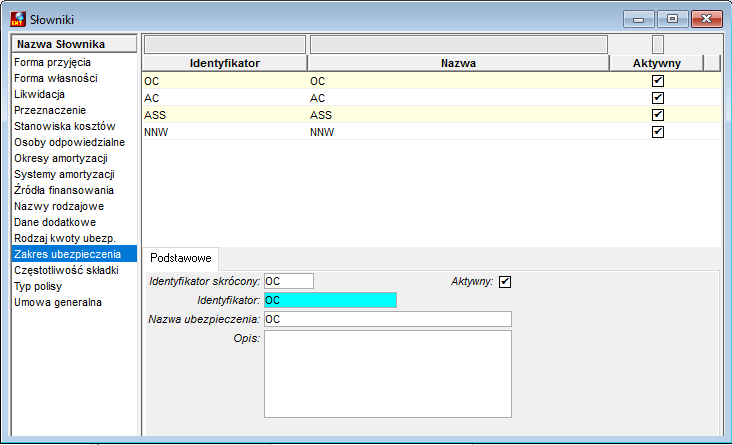Click the Nazwa filter field above the table
This screenshot has height=445, width=732.
click(x=459, y=44)
